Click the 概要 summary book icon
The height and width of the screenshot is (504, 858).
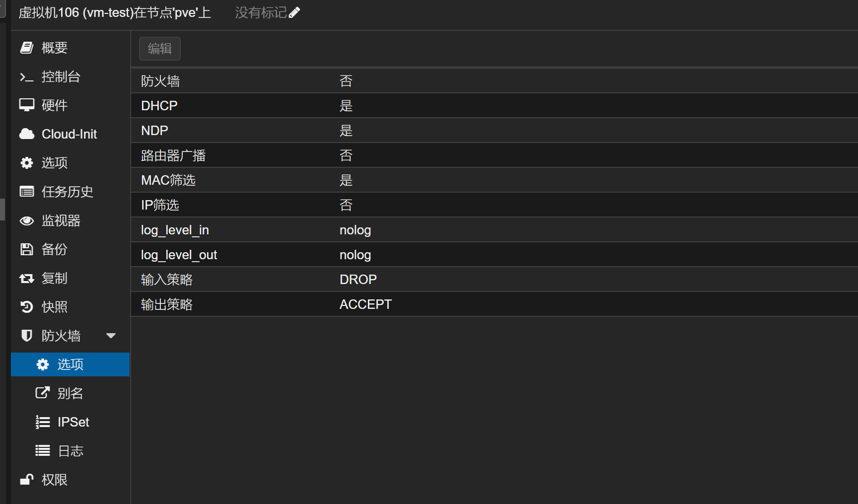(x=27, y=48)
